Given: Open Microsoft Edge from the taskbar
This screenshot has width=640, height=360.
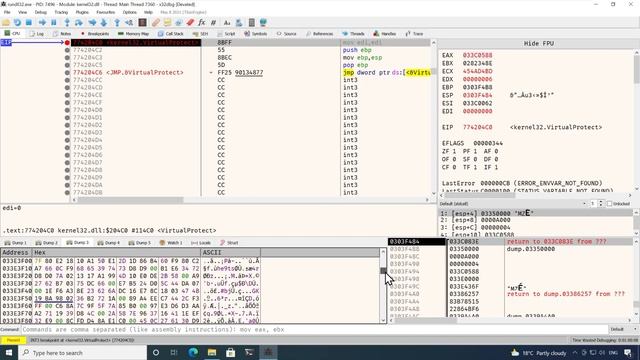Looking at the screenshot, I should click(x=193, y=352).
